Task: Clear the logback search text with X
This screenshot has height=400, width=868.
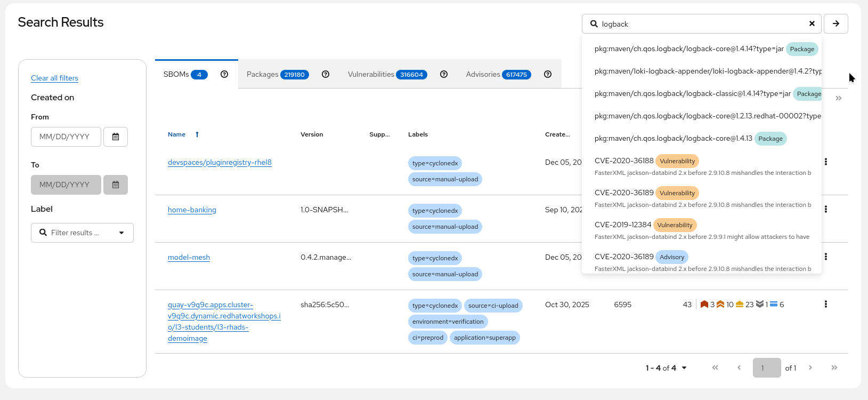Action: tap(812, 23)
